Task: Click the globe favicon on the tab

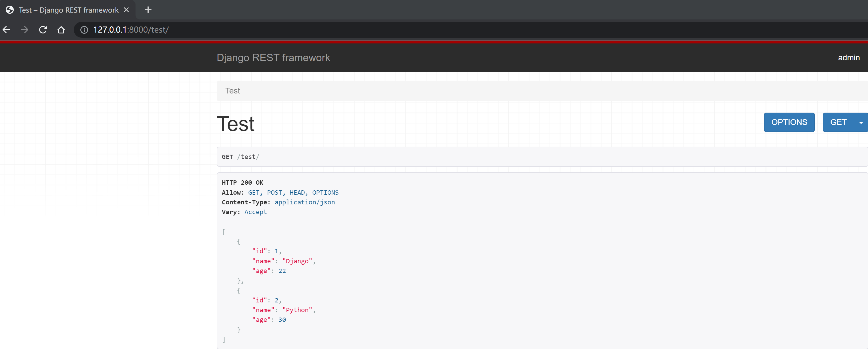Action: (10, 10)
